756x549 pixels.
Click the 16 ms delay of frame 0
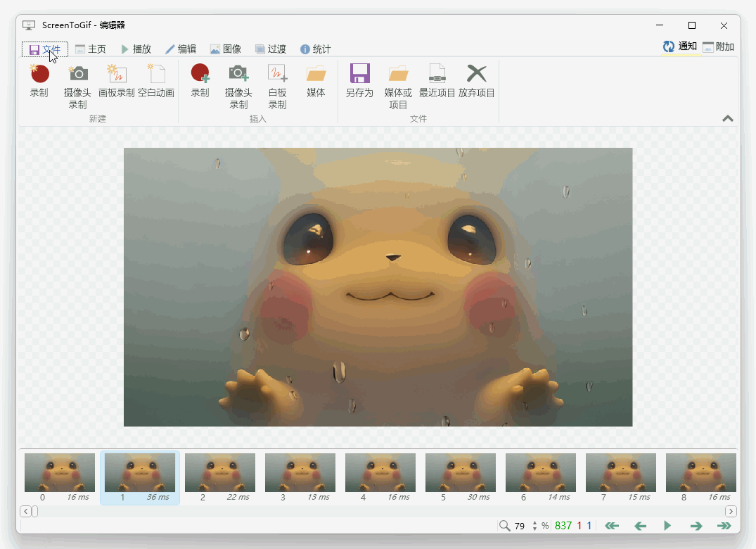78,497
